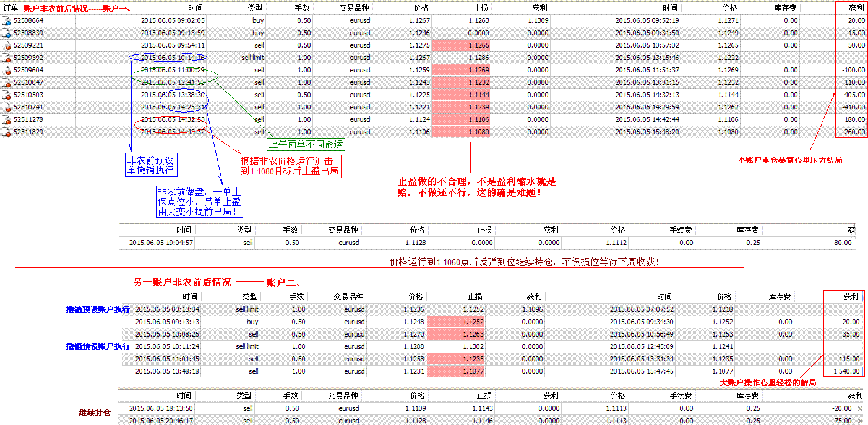
Task: Select the buy order icon for 52508839
Action: click(5, 32)
